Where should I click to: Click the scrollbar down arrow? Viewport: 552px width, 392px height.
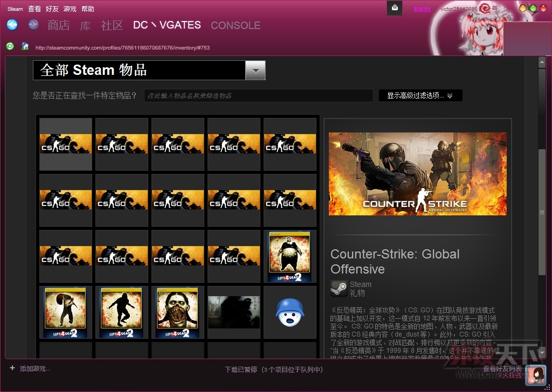542,352
